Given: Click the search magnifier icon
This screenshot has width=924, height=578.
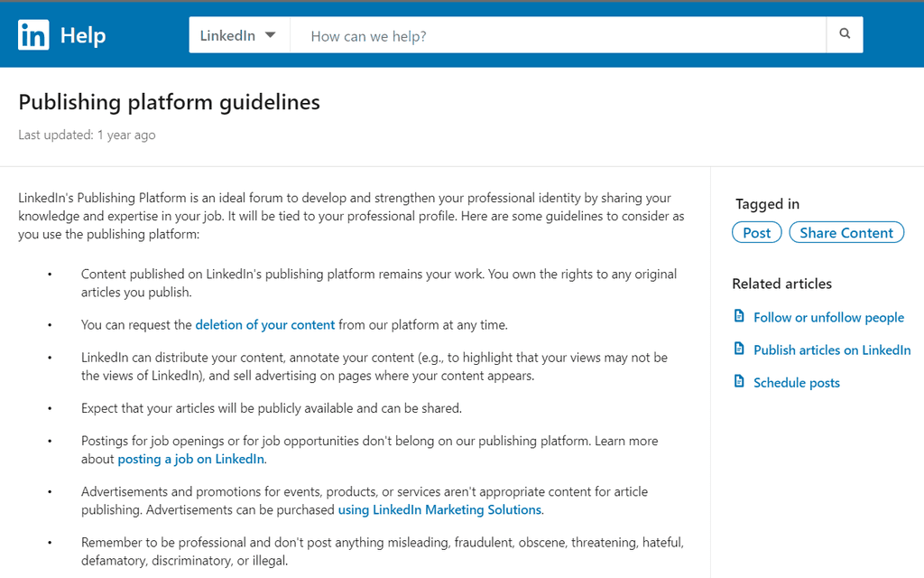Looking at the screenshot, I should (x=844, y=33).
